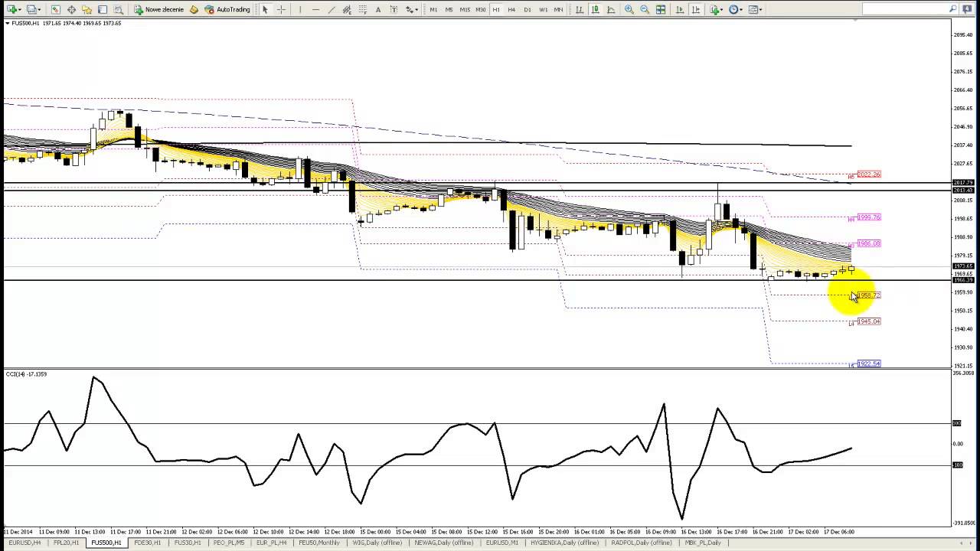Toggle Chart Shift icon
The width and height of the screenshot is (980, 551).
click(x=696, y=9)
